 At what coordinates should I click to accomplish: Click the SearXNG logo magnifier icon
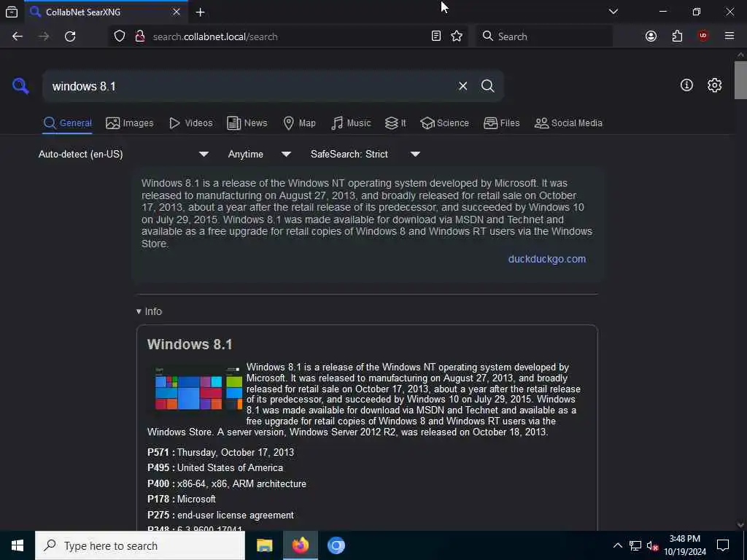[x=20, y=86]
